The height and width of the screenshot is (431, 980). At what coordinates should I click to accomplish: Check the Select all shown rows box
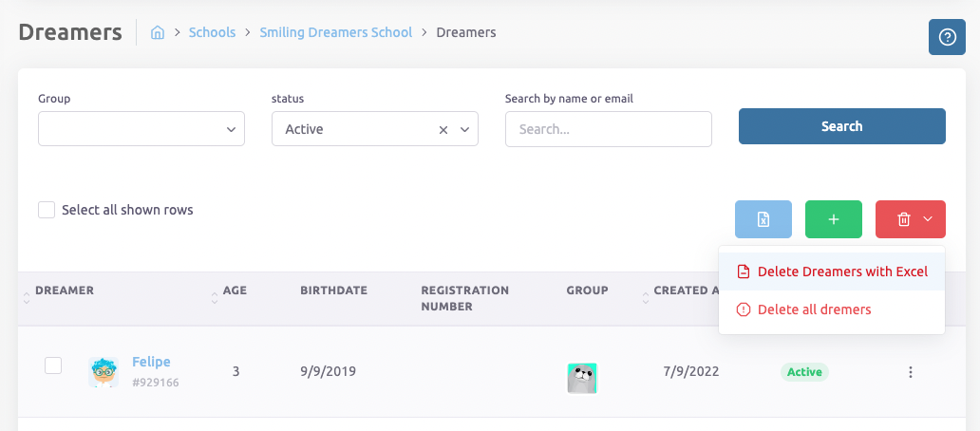tap(47, 210)
